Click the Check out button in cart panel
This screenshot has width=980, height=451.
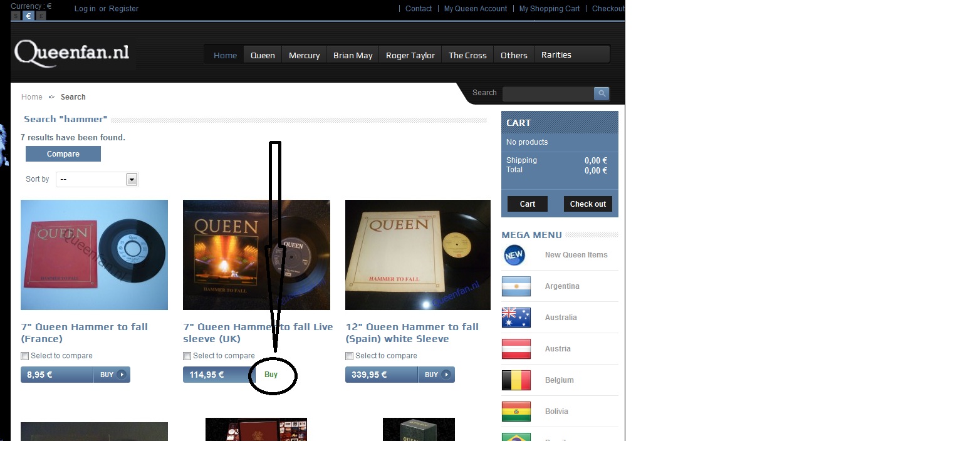click(x=588, y=204)
